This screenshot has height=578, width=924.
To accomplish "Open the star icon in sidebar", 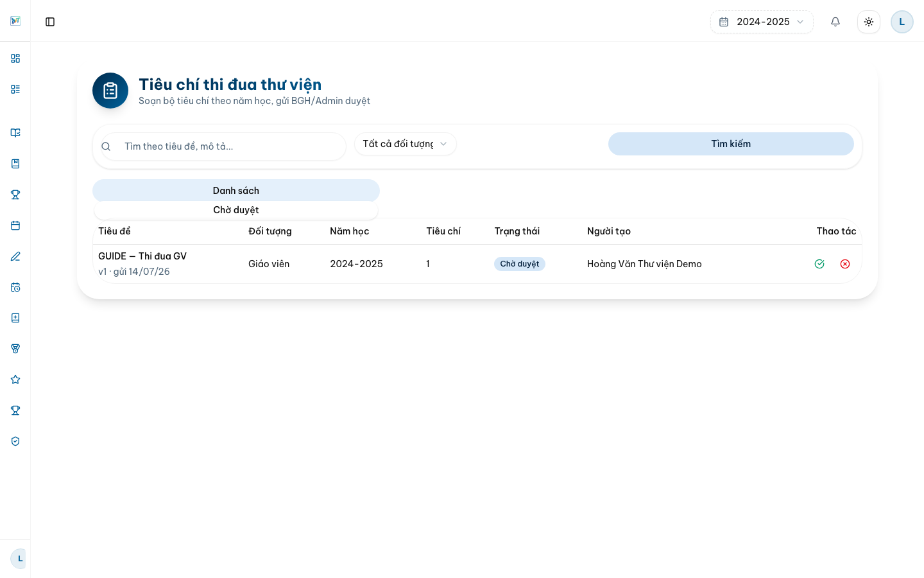I will pyautogui.click(x=15, y=380).
